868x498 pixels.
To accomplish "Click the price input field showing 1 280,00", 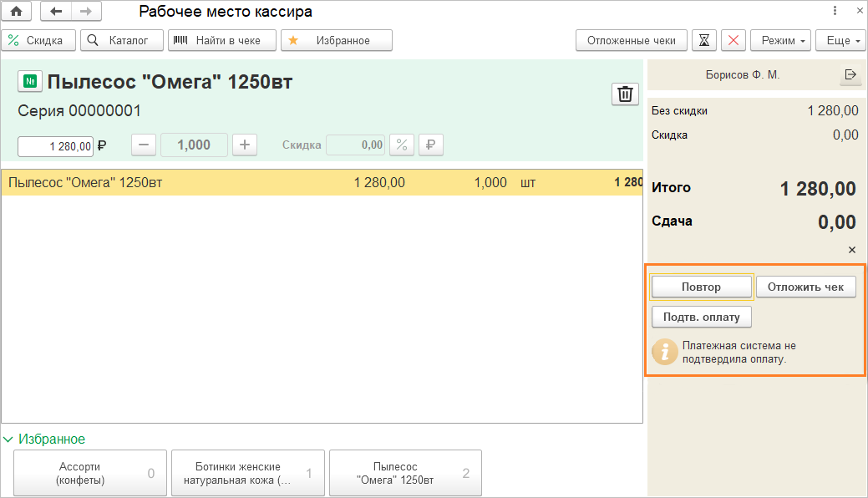I will [x=53, y=145].
